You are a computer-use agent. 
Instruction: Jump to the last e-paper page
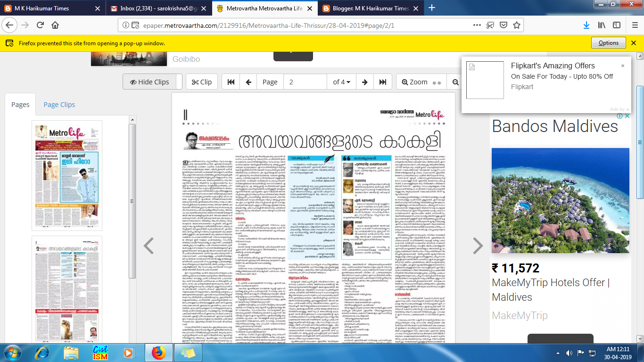click(x=382, y=82)
